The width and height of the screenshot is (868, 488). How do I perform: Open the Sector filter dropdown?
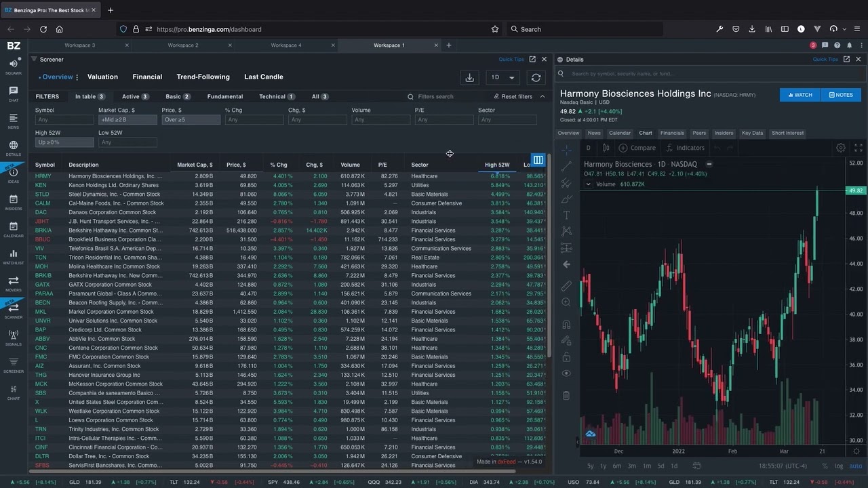[507, 120]
